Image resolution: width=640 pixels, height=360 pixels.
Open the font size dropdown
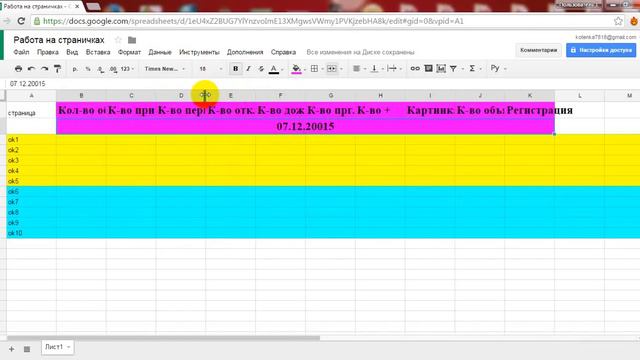210,69
